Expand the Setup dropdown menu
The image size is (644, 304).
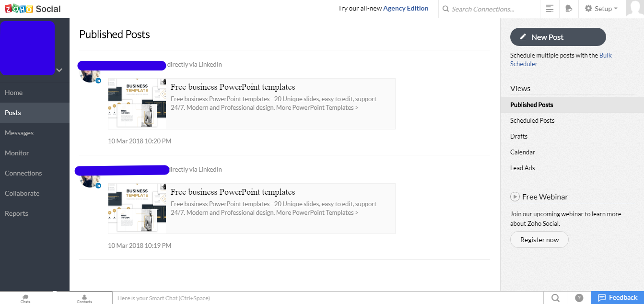click(x=601, y=9)
